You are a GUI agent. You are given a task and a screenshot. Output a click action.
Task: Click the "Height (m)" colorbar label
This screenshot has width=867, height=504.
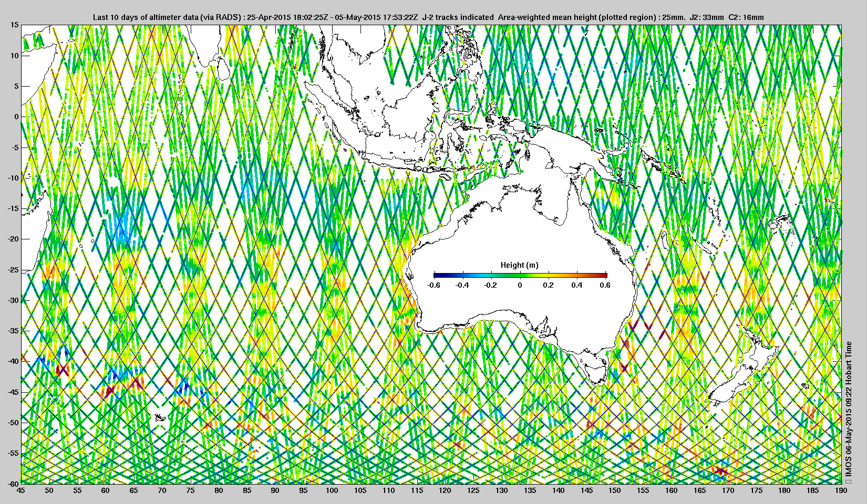point(519,265)
